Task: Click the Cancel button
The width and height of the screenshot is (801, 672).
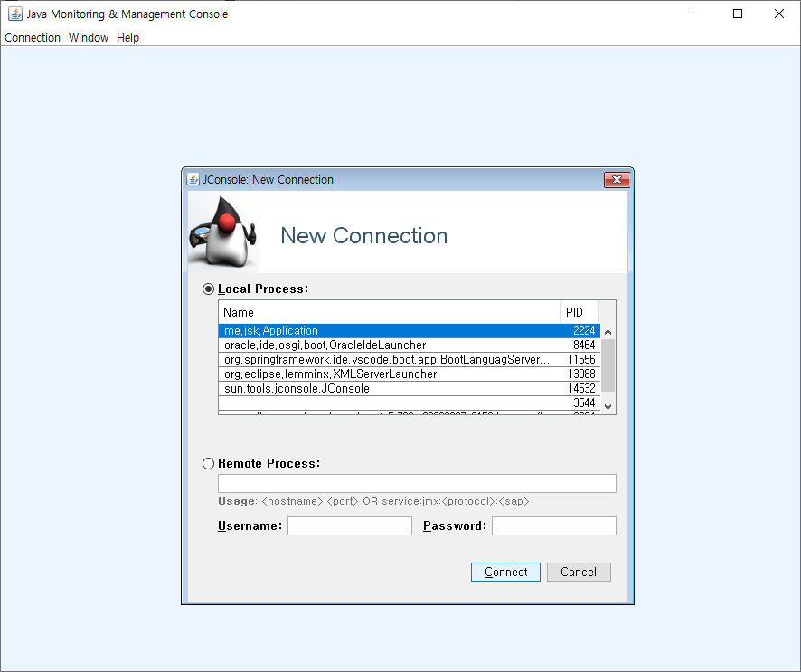Action: (x=579, y=572)
